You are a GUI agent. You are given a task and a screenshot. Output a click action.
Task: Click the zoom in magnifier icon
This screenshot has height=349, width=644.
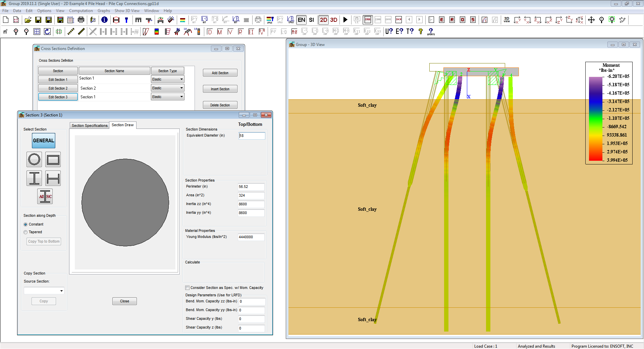click(16, 32)
